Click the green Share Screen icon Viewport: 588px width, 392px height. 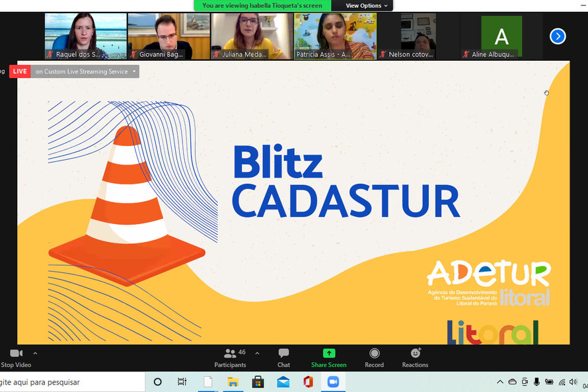coord(328,354)
